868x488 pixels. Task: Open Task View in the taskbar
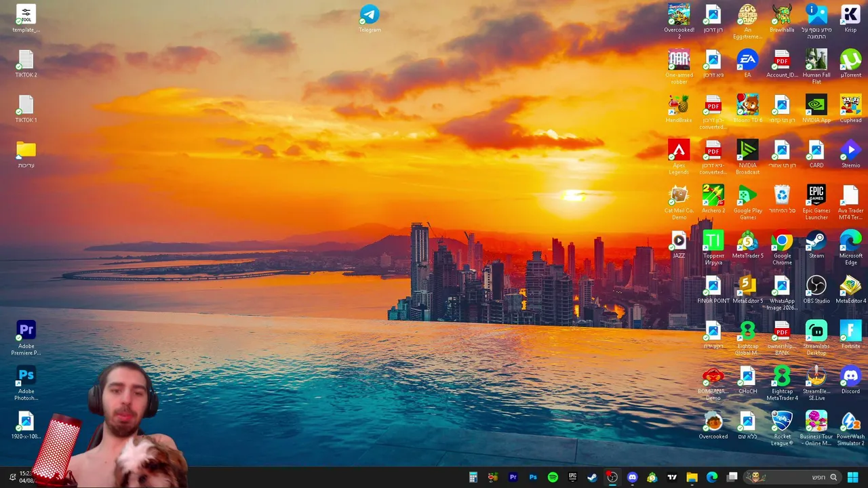tap(732, 477)
